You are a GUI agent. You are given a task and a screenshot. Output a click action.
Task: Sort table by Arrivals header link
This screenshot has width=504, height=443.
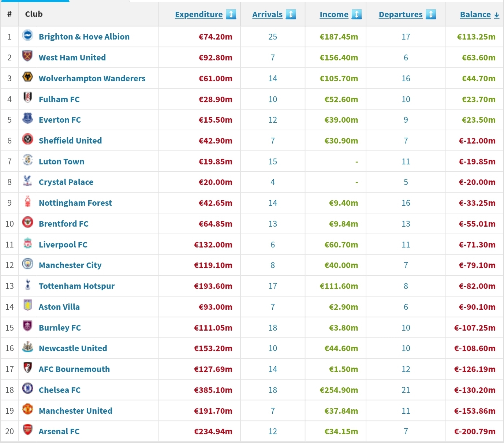267,14
